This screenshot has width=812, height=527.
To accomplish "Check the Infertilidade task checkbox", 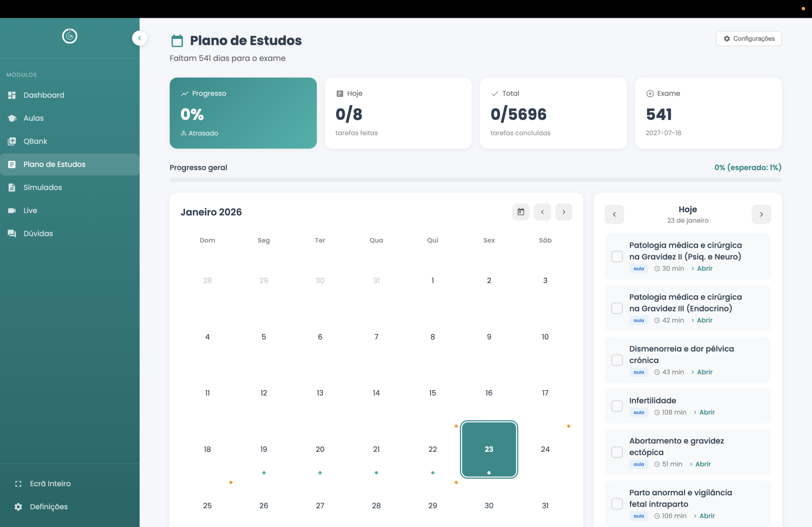I will [617, 406].
